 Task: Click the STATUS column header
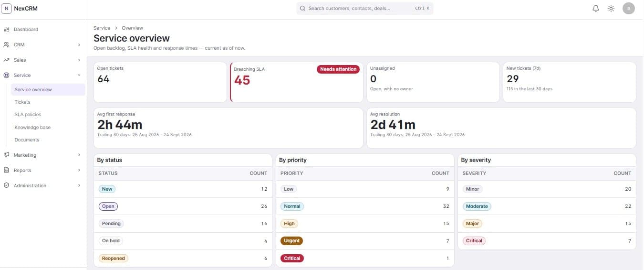pos(108,173)
